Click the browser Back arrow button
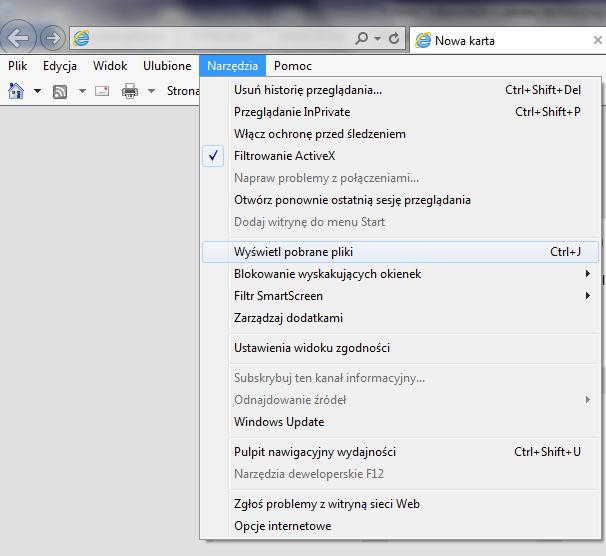This screenshot has height=556, width=606. click(x=18, y=37)
